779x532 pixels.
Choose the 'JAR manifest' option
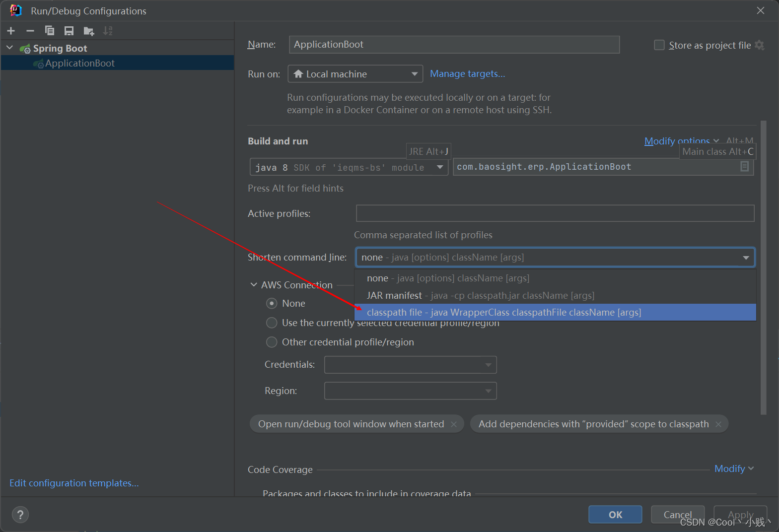click(555, 295)
